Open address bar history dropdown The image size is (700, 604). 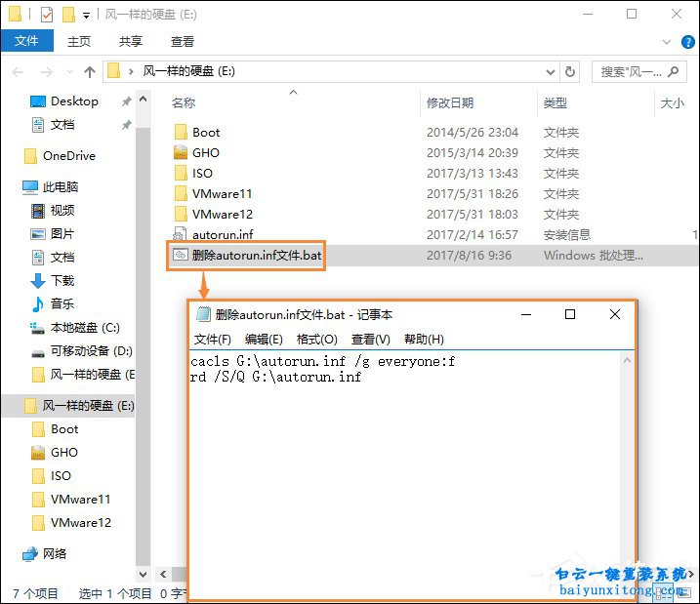[x=551, y=72]
